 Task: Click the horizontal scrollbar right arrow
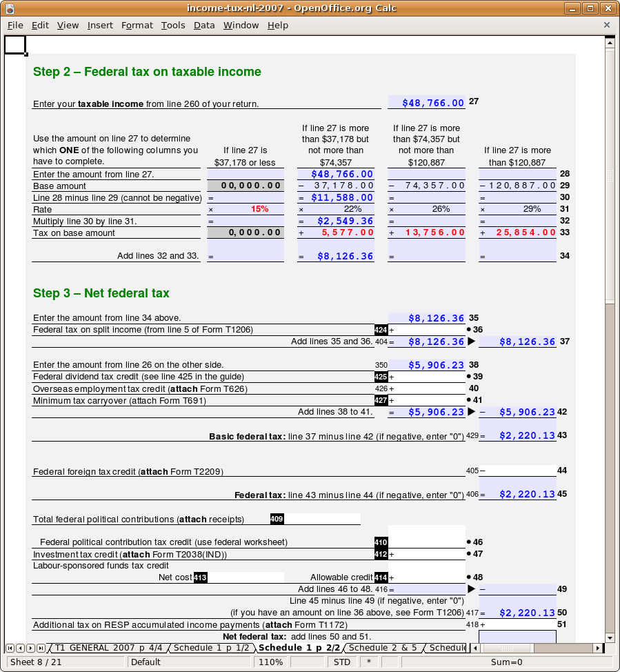click(598, 648)
